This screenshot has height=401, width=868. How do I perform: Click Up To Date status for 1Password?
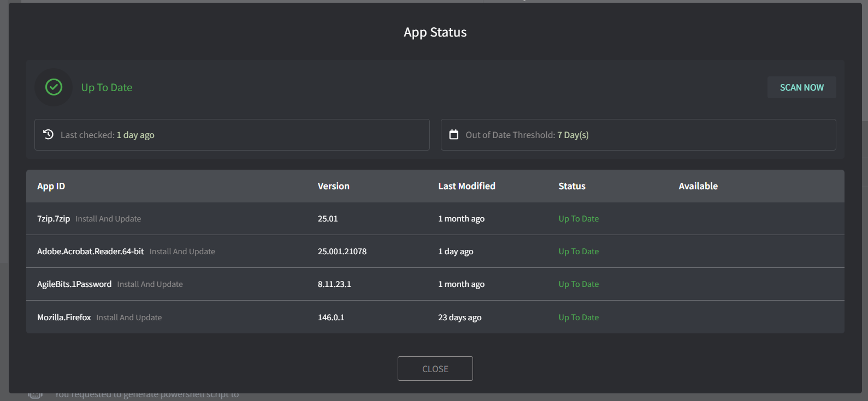tap(578, 284)
